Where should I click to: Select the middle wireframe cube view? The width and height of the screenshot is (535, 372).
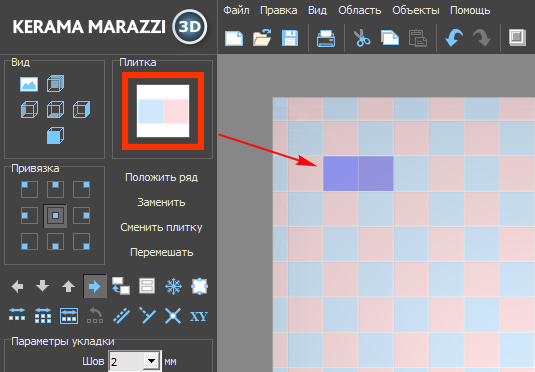coord(55,110)
